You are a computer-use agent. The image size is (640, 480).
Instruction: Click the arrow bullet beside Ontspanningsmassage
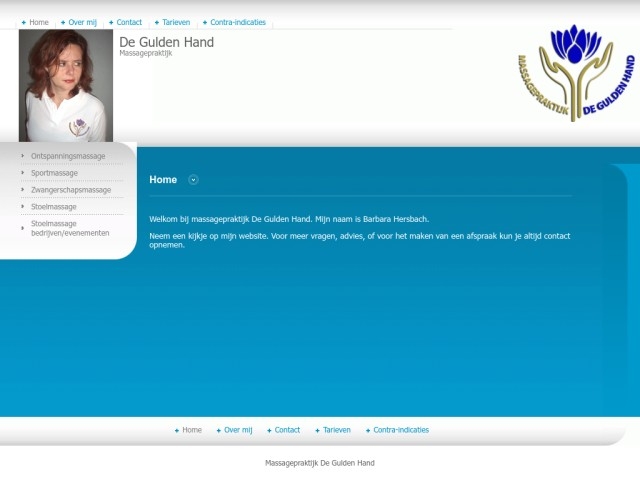point(23,156)
